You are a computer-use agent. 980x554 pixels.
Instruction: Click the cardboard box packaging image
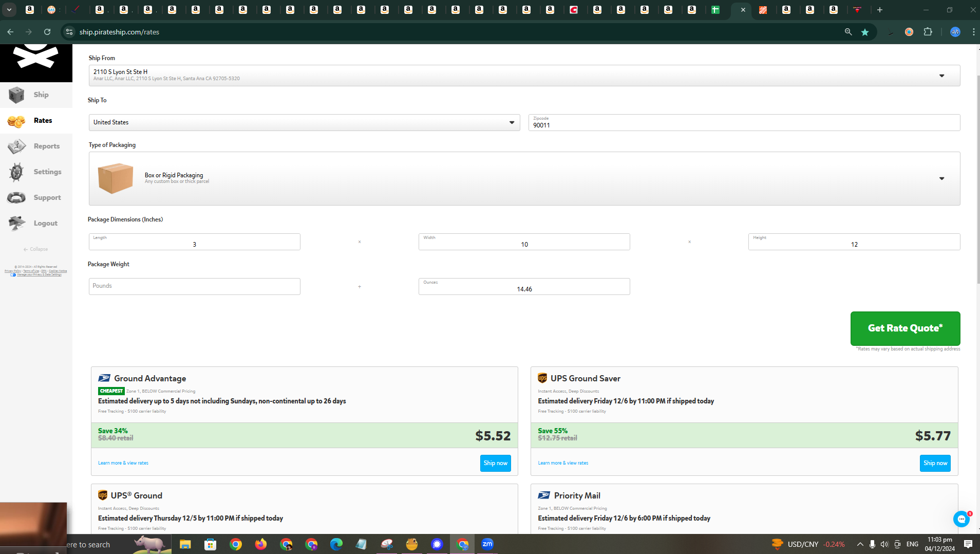116,178
